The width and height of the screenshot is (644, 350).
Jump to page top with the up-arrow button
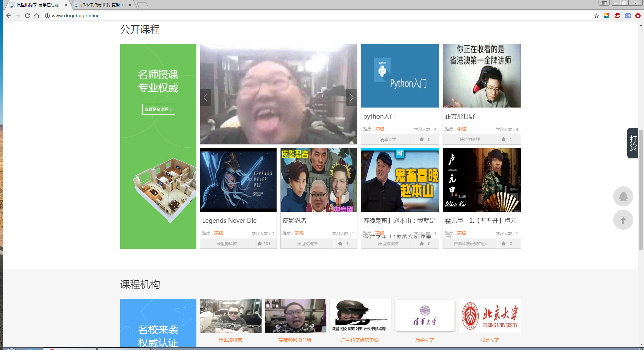[x=623, y=220]
